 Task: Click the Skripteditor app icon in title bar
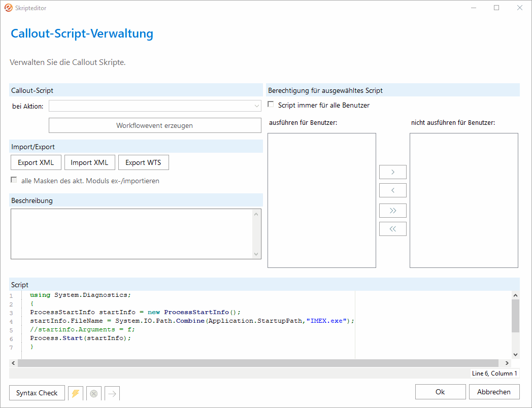9,8
